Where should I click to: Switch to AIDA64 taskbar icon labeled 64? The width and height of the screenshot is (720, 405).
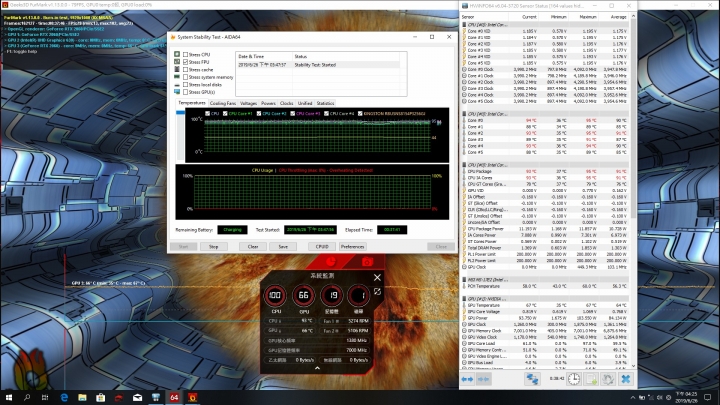tap(174, 397)
